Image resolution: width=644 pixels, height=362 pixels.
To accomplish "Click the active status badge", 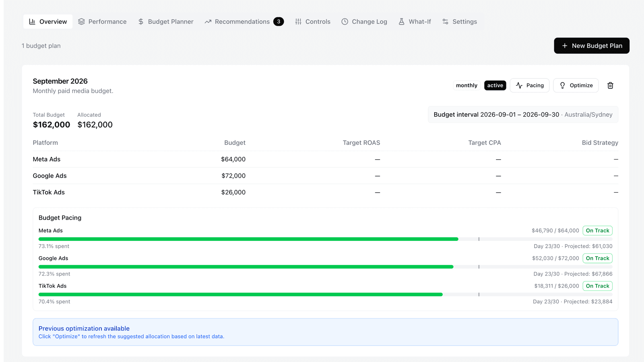I will pos(495,85).
